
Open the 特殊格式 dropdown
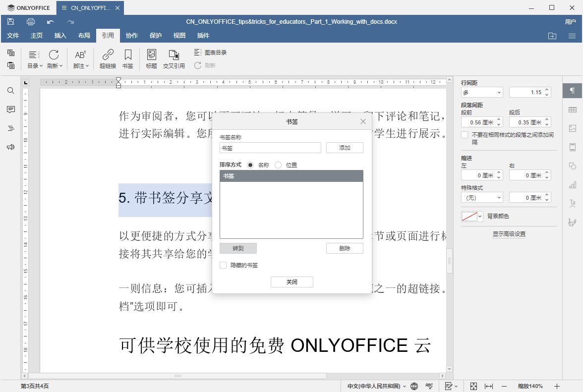pyautogui.click(x=481, y=197)
